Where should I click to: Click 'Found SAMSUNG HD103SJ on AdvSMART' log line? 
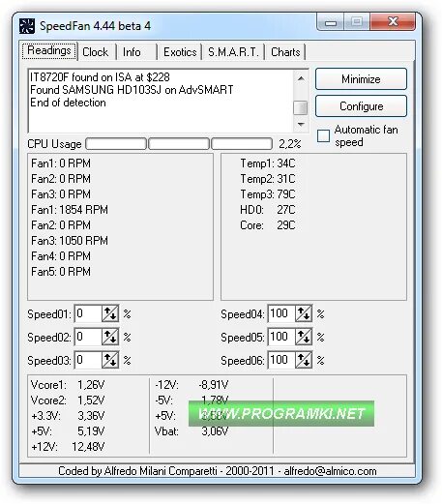click(x=132, y=90)
